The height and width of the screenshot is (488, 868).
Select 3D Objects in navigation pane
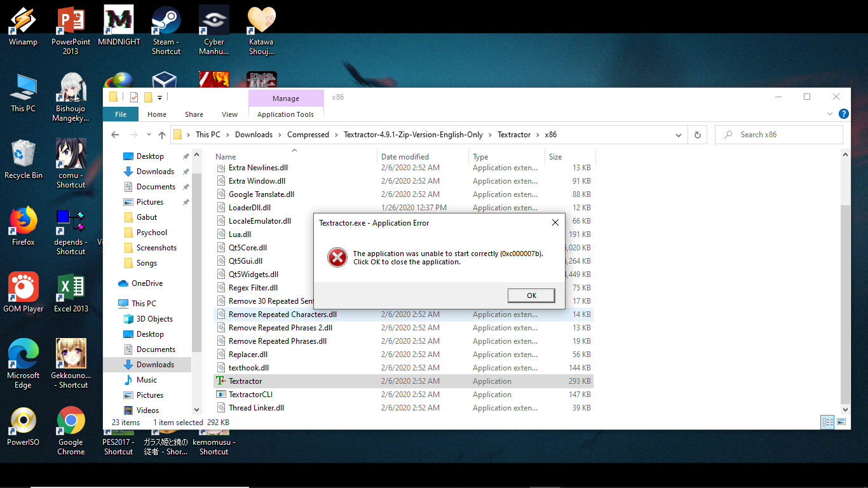(x=154, y=319)
